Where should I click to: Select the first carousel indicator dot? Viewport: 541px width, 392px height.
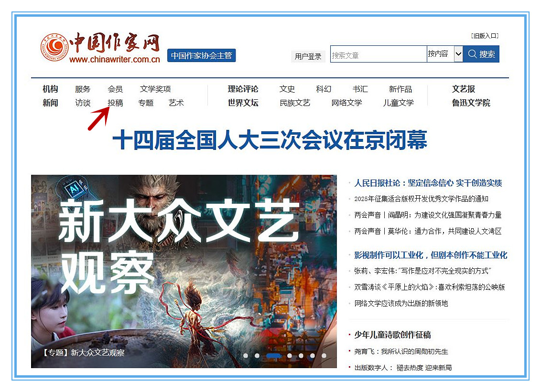246,356
